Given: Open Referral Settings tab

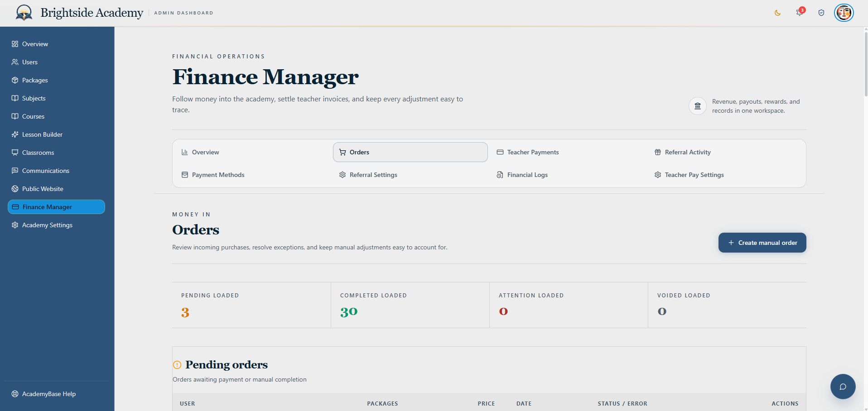Looking at the screenshot, I should [410, 175].
